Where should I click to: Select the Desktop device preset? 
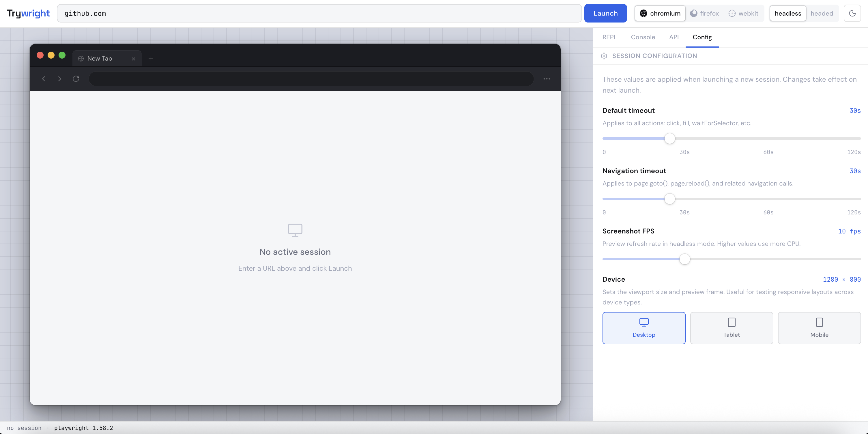pyautogui.click(x=643, y=328)
